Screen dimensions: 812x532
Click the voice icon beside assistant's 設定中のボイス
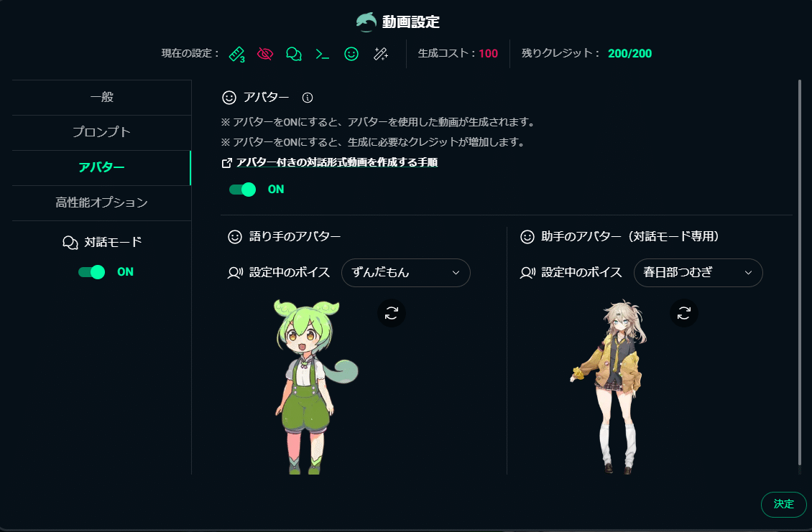[527, 272]
